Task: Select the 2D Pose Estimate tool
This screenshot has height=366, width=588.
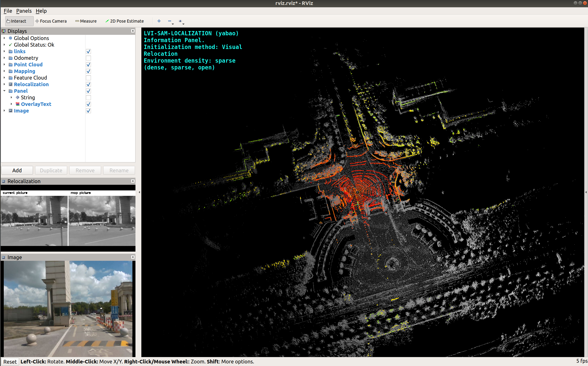Action: point(125,21)
